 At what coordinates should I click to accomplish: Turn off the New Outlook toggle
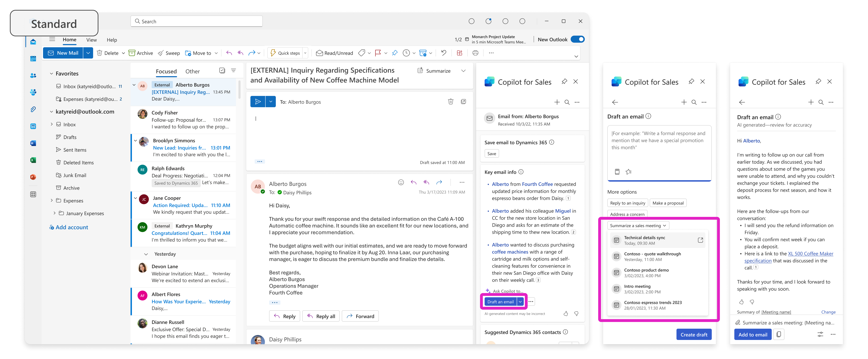pos(578,39)
